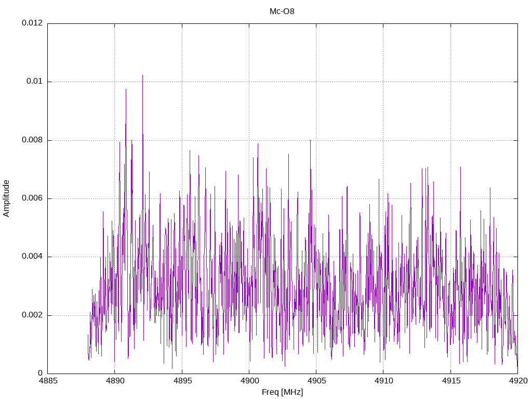Click the Amplitude y-axis label
The width and height of the screenshot is (532, 399).
pos(6,198)
